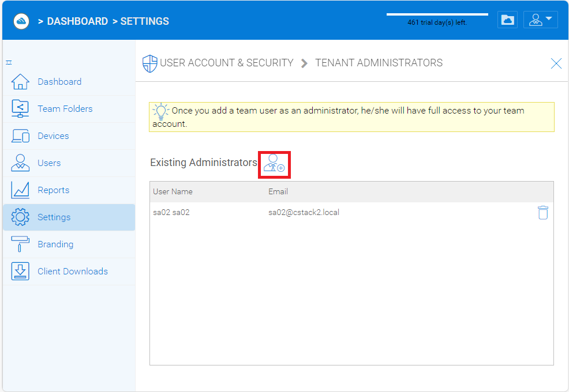Click the cloud logo in header

point(21,21)
